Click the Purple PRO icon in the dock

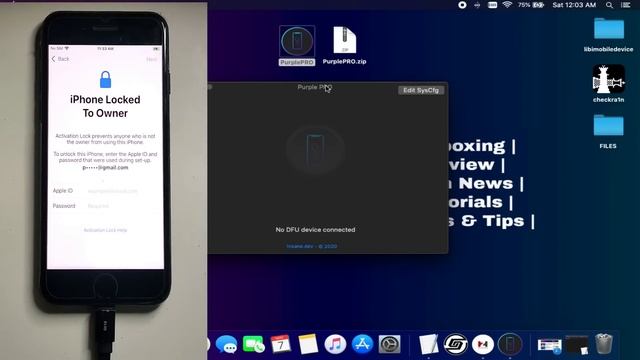pyautogui.click(x=510, y=345)
